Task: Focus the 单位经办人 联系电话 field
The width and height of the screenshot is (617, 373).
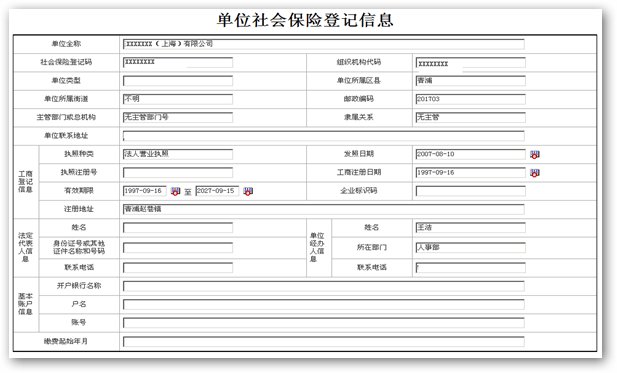Action: point(471,268)
